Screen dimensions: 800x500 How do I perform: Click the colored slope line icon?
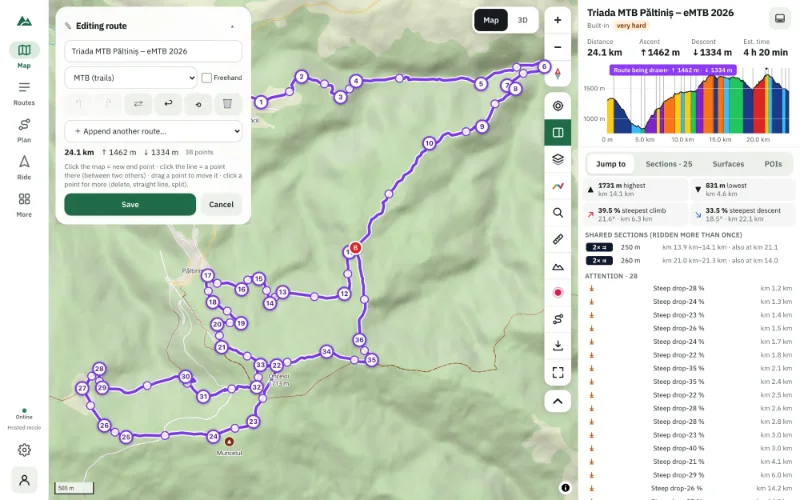point(558,186)
